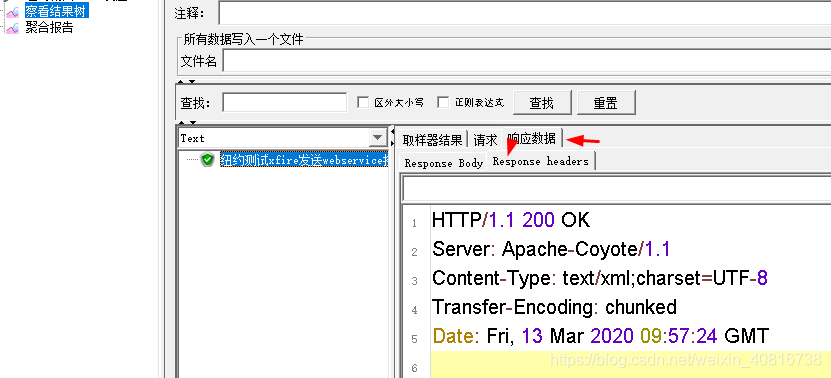Select the 纽约测试xfire发送webservice sample result
The image size is (831, 378).
click(304, 160)
